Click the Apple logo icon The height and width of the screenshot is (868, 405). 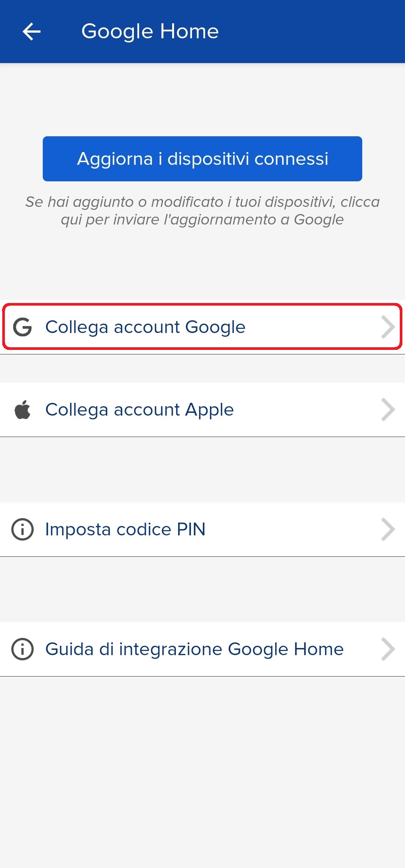coord(22,410)
